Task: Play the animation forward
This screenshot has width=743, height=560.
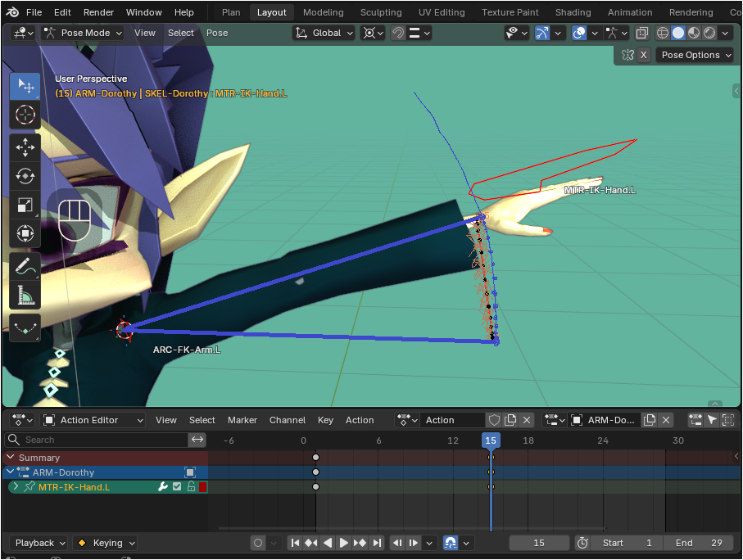Action: (x=343, y=543)
